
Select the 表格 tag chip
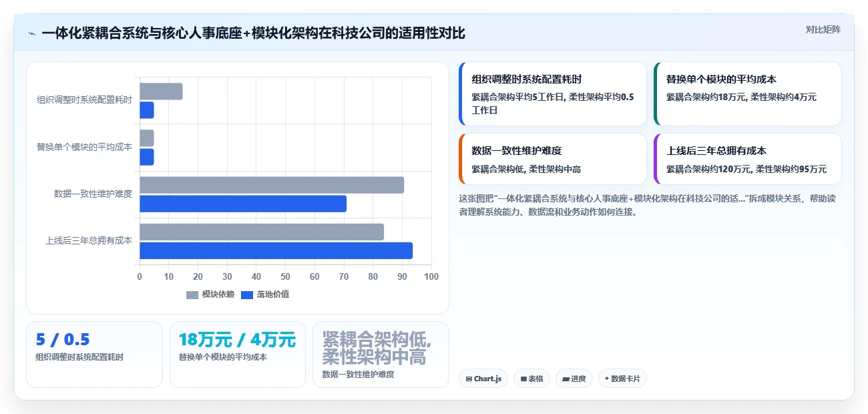pyautogui.click(x=532, y=379)
